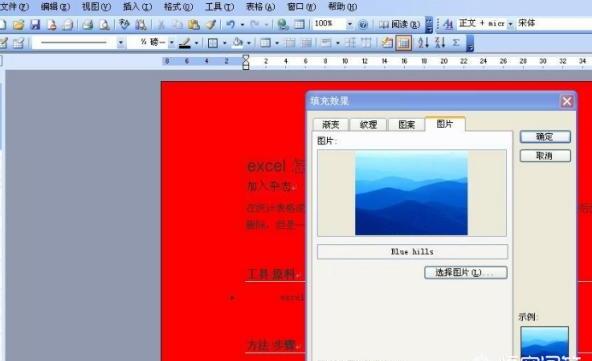Click the Sort Ascending icon

(x=423, y=43)
